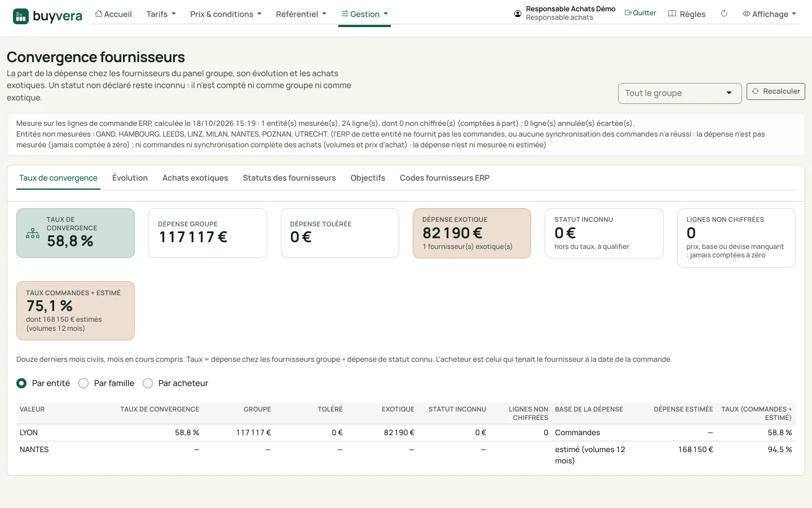This screenshot has width=812, height=508.
Task: Click the Dépense groupe card
Action: pyautogui.click(x=208, y=233)
